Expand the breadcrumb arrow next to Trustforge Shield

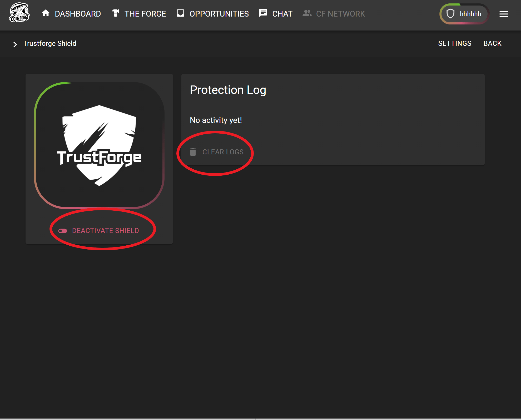[15, 44]
